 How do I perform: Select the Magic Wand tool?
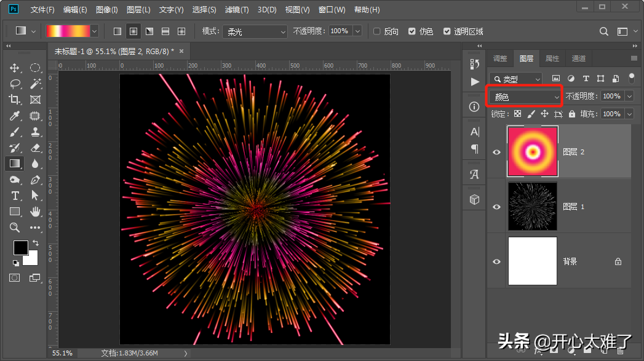[35, 84]
